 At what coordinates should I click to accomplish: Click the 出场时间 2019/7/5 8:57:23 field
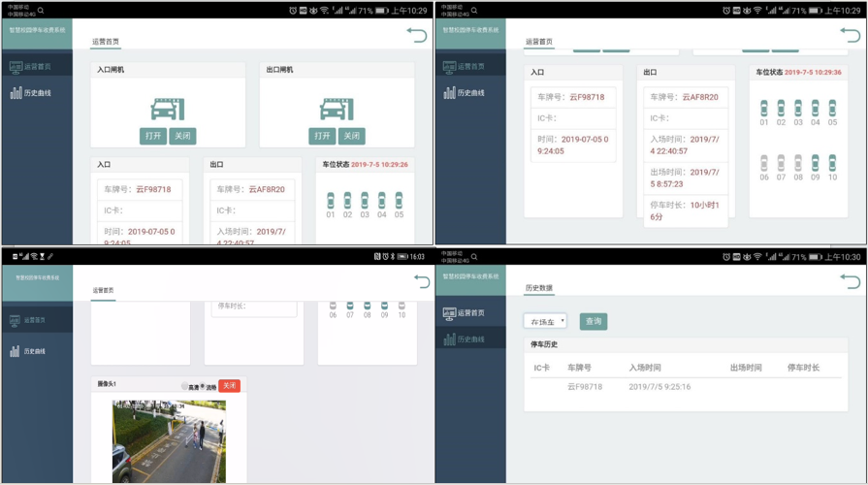pyautogui.click(x=686, y=178)
